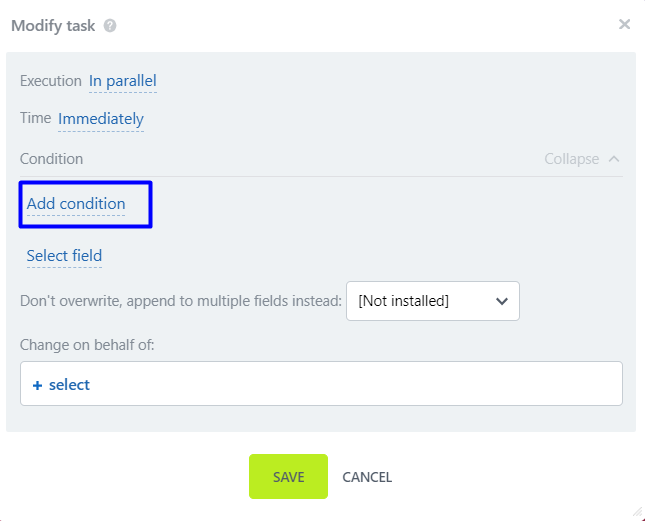The height and width of the screenshot is (521, 645).
Task: Click the plus icon before select
Action: coord(37,385)
